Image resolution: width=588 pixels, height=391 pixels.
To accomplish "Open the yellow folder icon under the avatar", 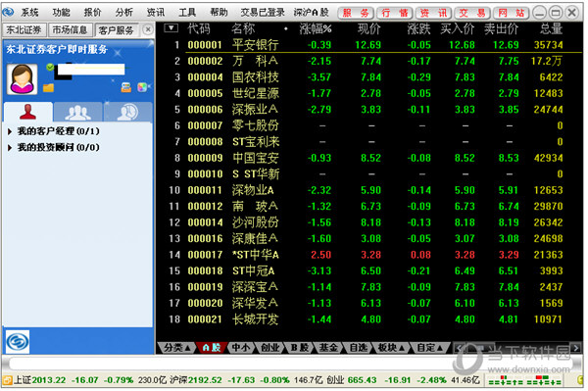I will tap(49, 88).
